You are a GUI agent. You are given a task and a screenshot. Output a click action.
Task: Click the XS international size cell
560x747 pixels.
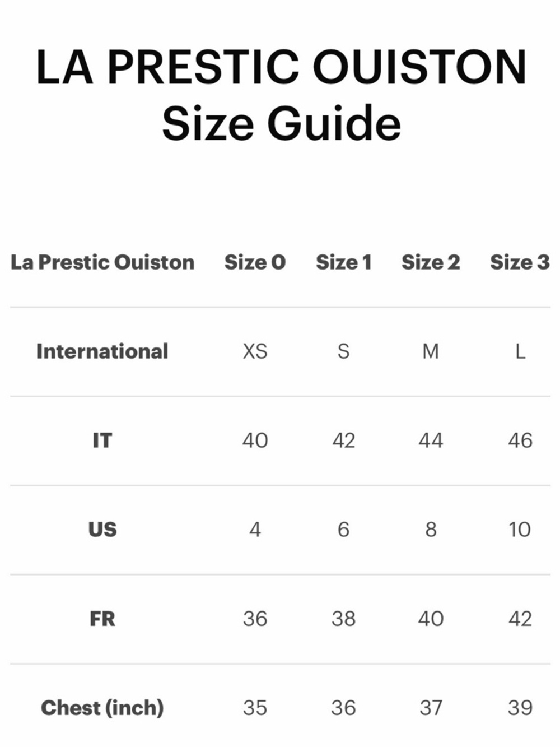255,351
